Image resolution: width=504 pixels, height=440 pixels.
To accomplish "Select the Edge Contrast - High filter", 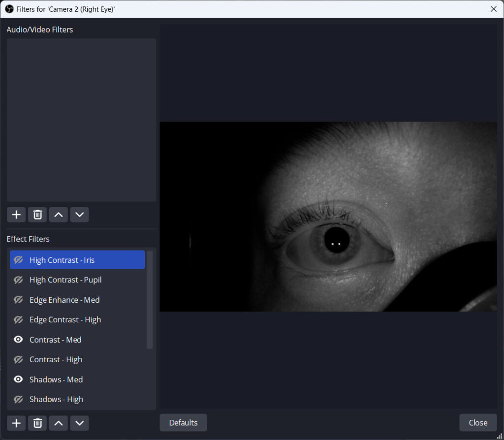I will coord(65,319).
